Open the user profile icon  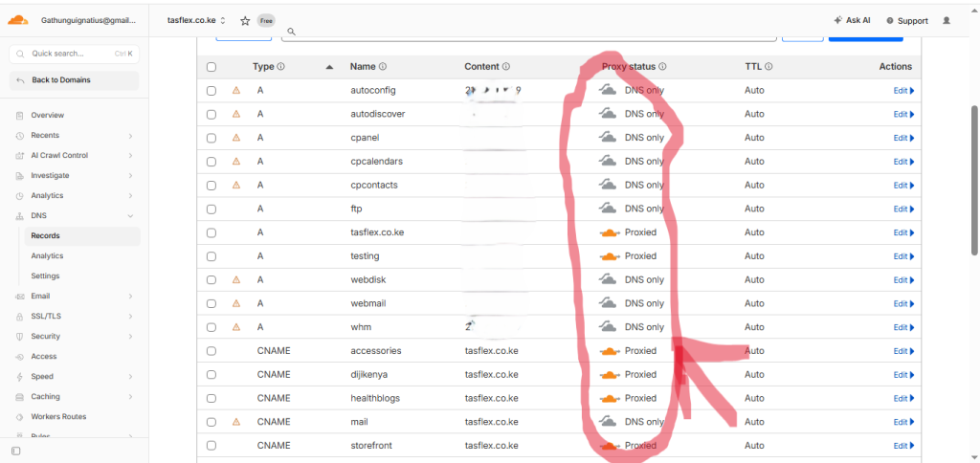point(947,21)
